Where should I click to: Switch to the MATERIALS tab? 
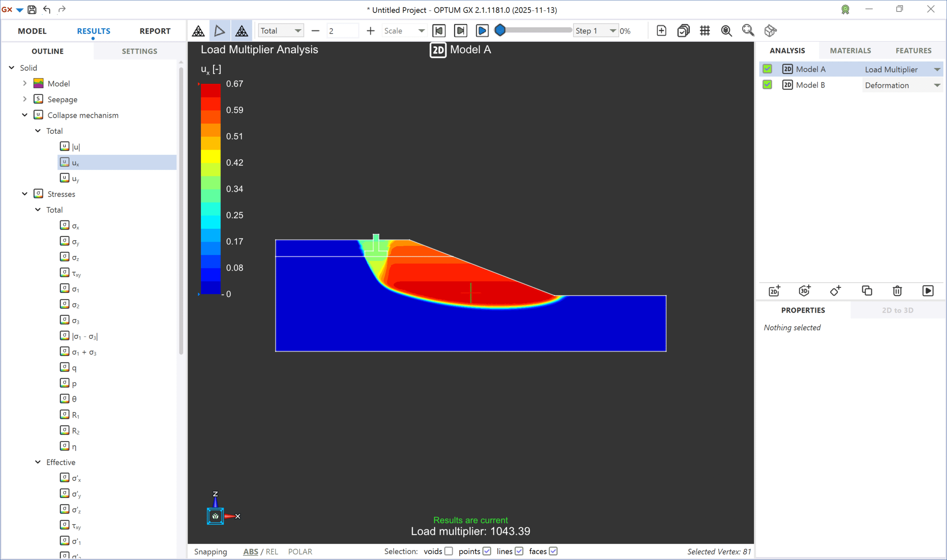pyautogui.click(x=850, y=51)
